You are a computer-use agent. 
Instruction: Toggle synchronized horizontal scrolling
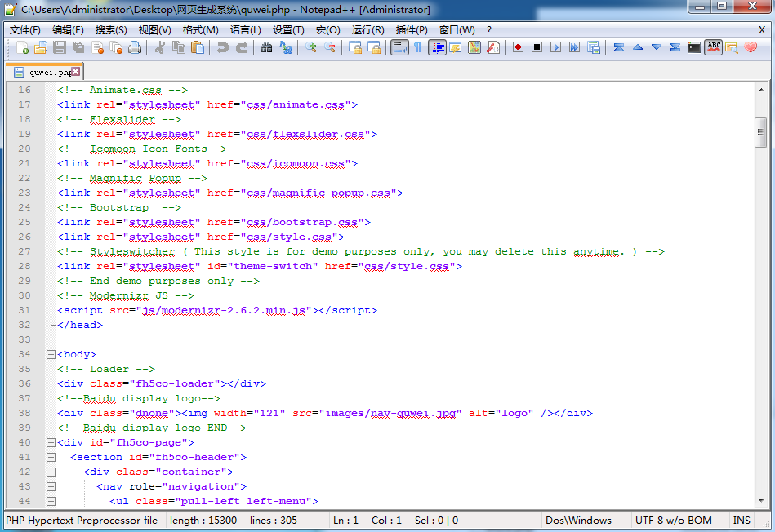point(374,47)
